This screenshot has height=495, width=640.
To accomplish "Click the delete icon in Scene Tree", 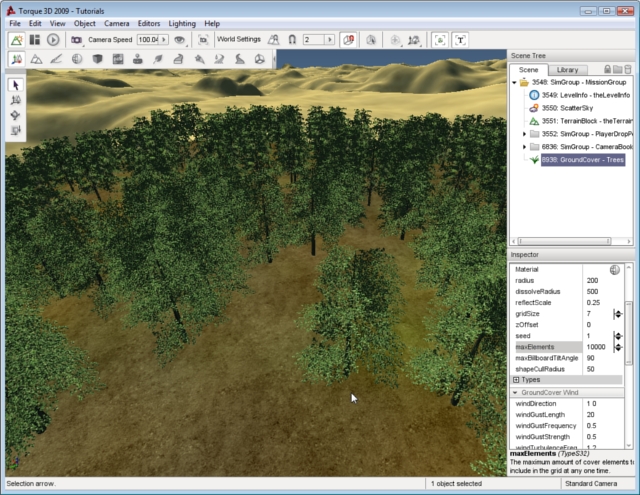I will pyautogui.click(x=630, y=69).
